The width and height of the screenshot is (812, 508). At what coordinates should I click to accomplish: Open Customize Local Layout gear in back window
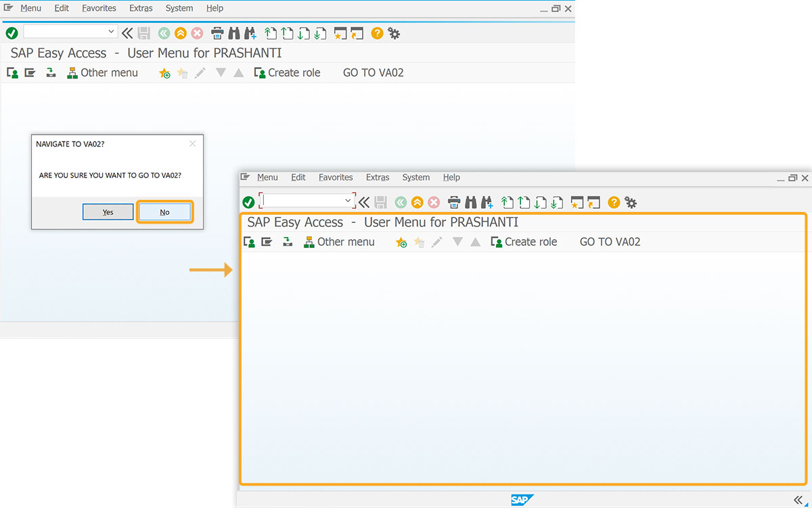coord(394,33)
